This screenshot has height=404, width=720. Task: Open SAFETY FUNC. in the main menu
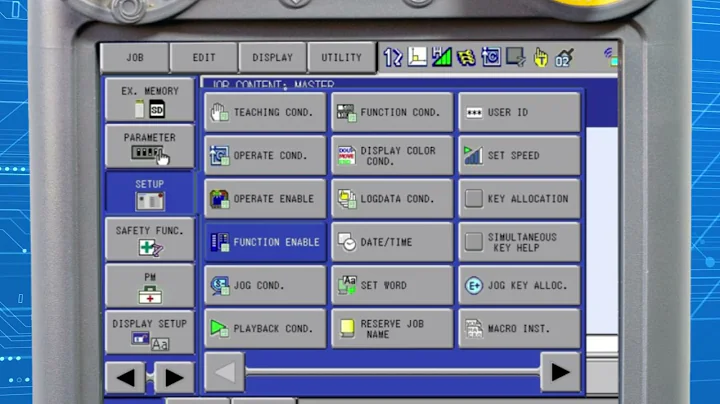click(150, 240)
